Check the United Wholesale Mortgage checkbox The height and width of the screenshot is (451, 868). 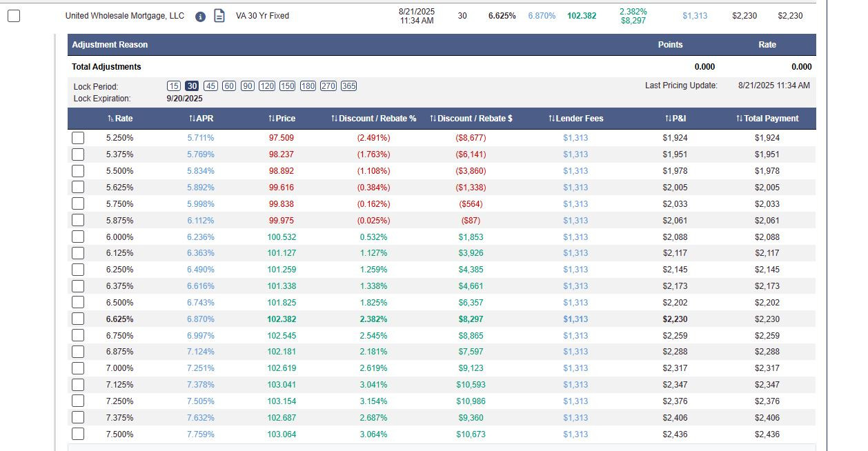pyautogui.click(x=14, y=16)
